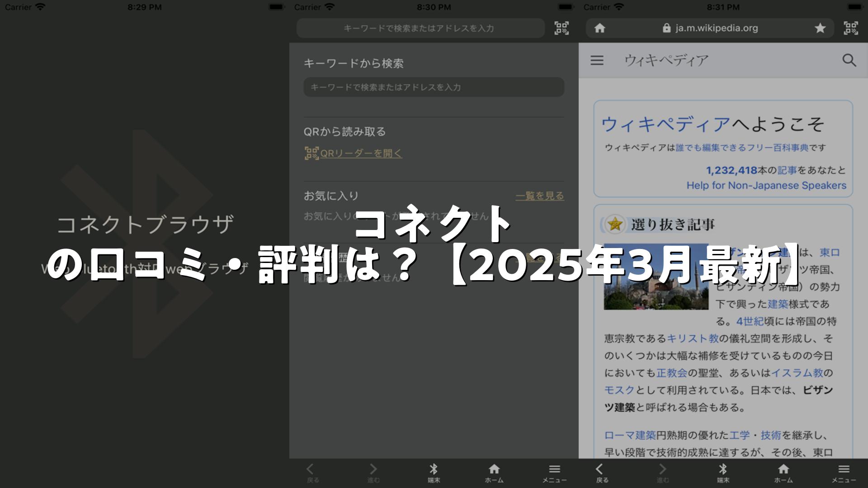
Task: Open the ローマ建築 link
Action: pyautogui.click(x=630, y=435)
